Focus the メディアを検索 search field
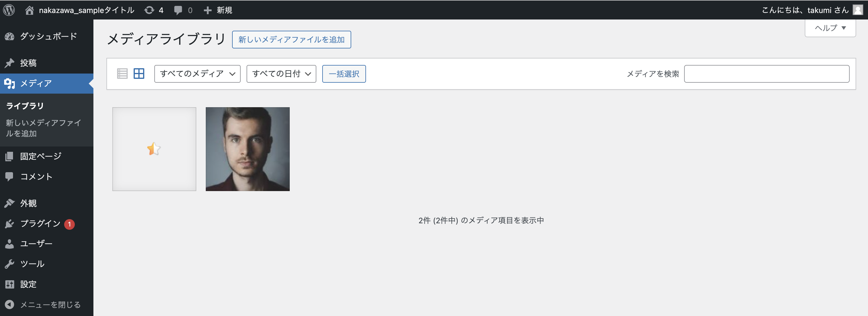The width and height of the screenshot is (868, 316). tap(767, 74)
